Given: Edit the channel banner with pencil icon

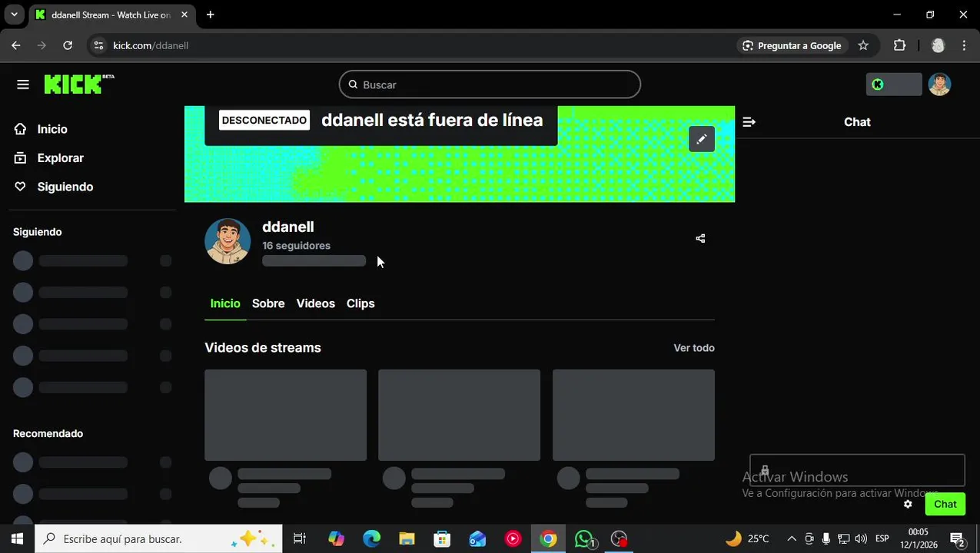Looking at the screenshot, I should pos(702,139).
